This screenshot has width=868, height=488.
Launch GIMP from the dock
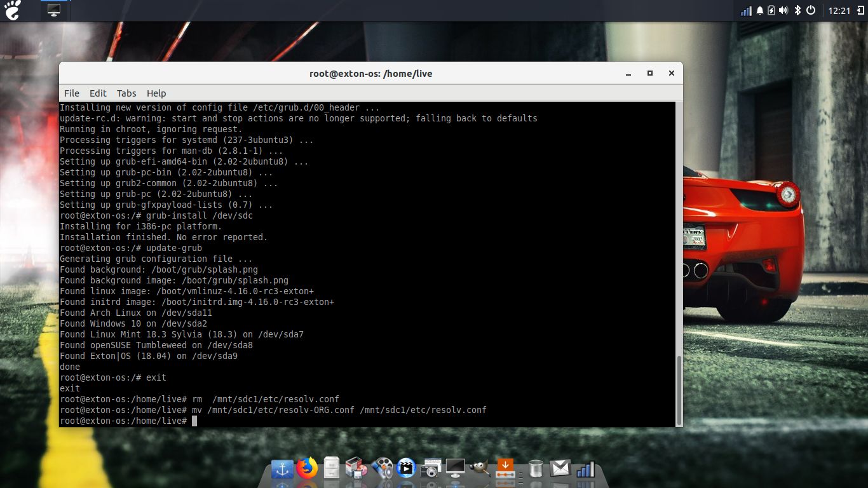tap(480, 469)
